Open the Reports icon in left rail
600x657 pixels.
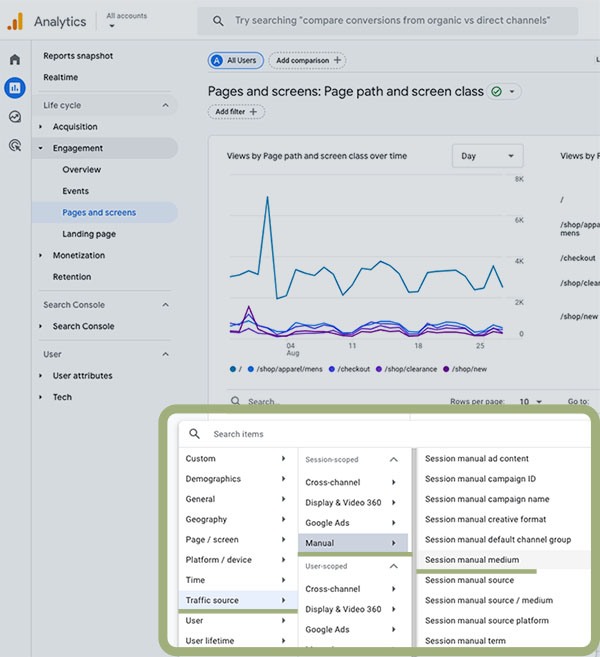coord(15,88)
